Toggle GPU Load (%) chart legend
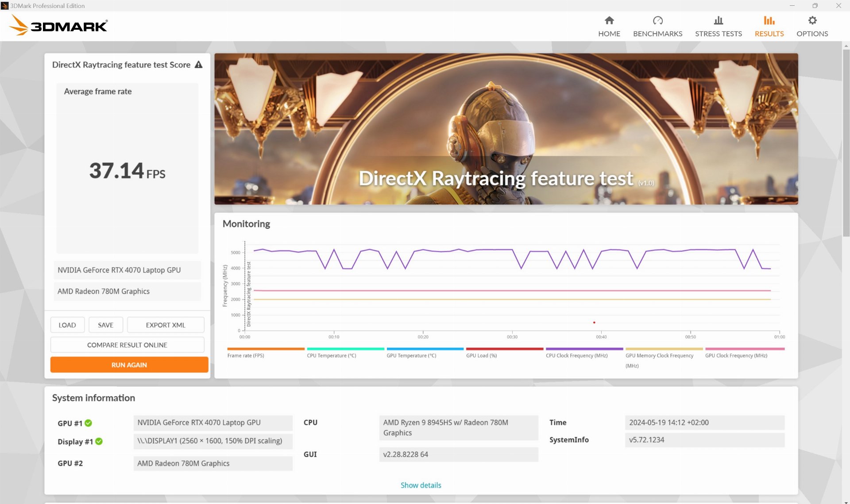This screenshot has width=850, height=504. pos(481,355)
